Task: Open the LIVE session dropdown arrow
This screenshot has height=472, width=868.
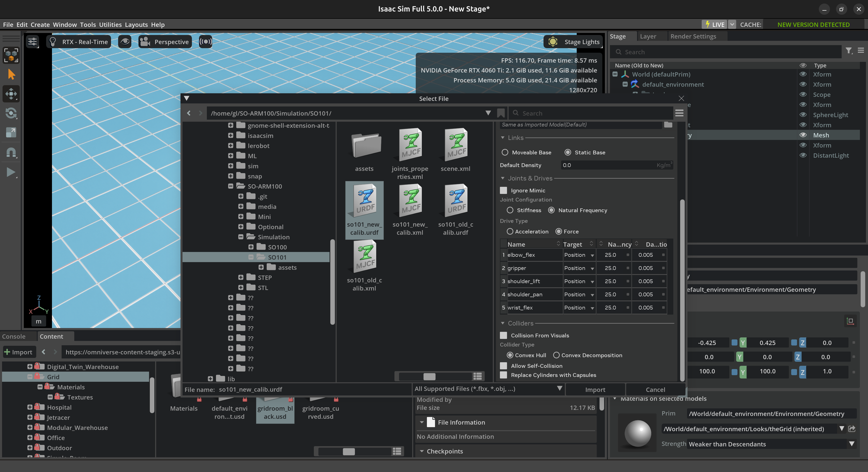Action: pos(732,25)
